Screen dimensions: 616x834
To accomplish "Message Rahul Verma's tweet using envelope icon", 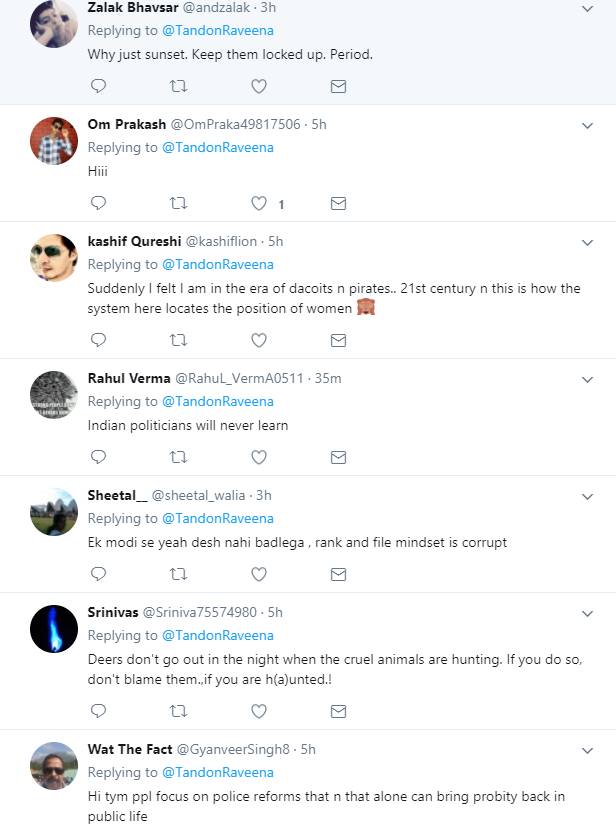I will (x=339, y=457).
